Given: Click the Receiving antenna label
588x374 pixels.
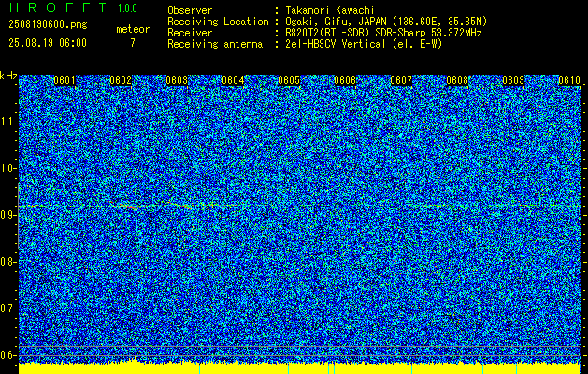Looking at the screenshot, I should pos(215,44).
